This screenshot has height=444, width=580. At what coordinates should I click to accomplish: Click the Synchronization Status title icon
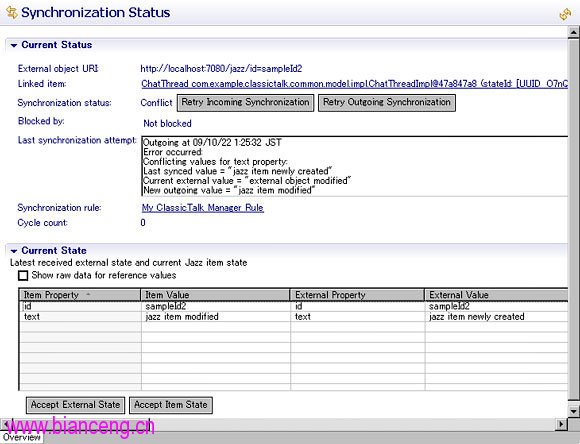tap(11, 12)
